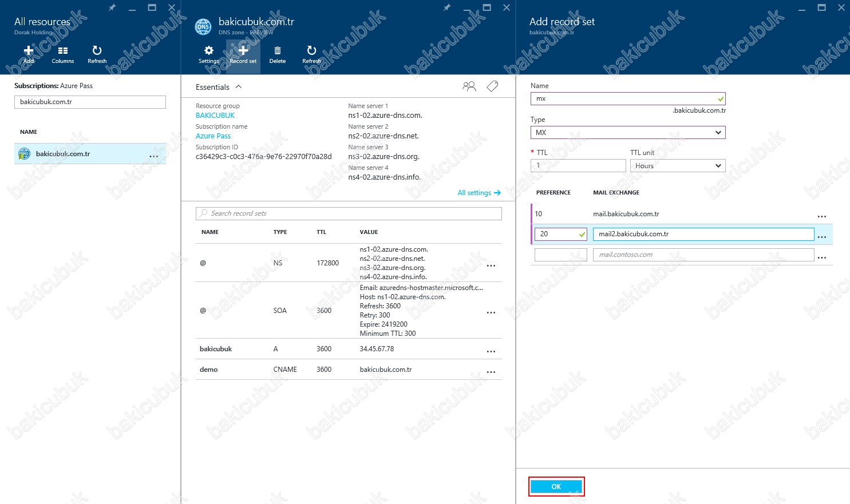Select bakicubuk.com.tr in resources list
The height and width of the screenshot is (504, 850).
coord(63,154)
